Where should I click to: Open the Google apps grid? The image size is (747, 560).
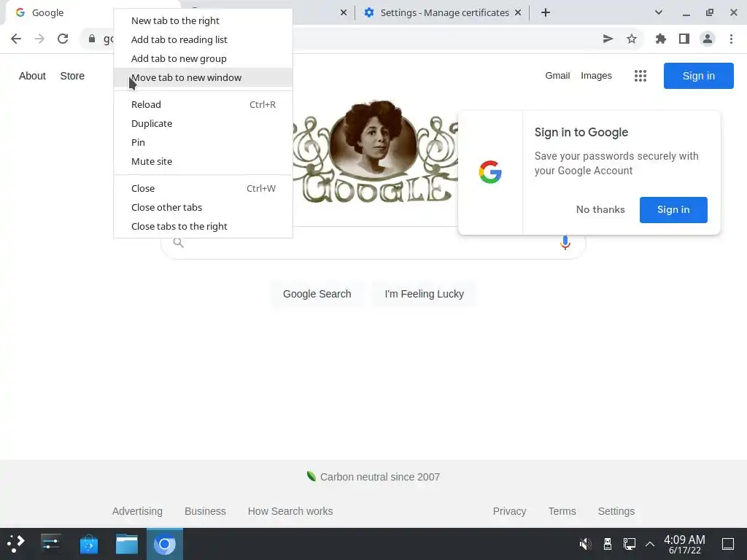tap(640, 76)
